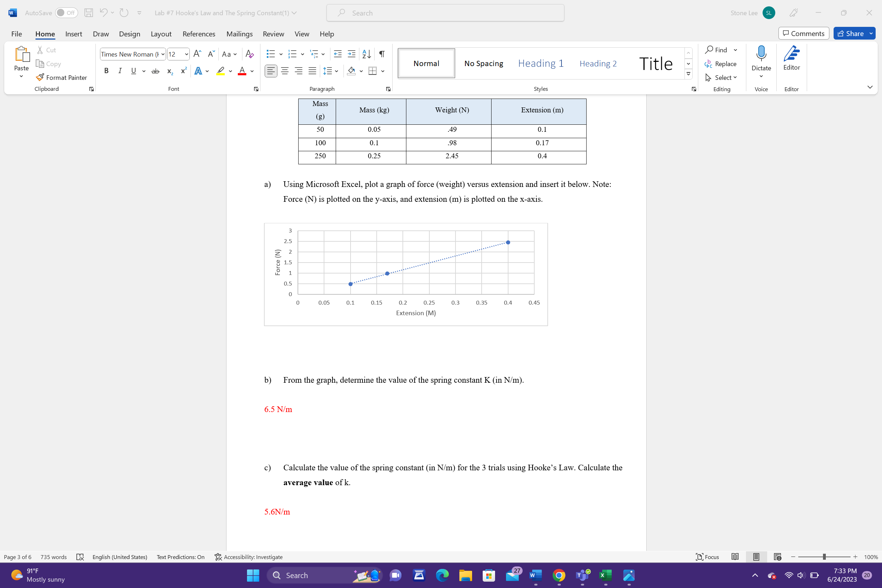Screen dimensions: 882x588
Task: Click the Format Painter icon
Action: (x=40, y=77)
